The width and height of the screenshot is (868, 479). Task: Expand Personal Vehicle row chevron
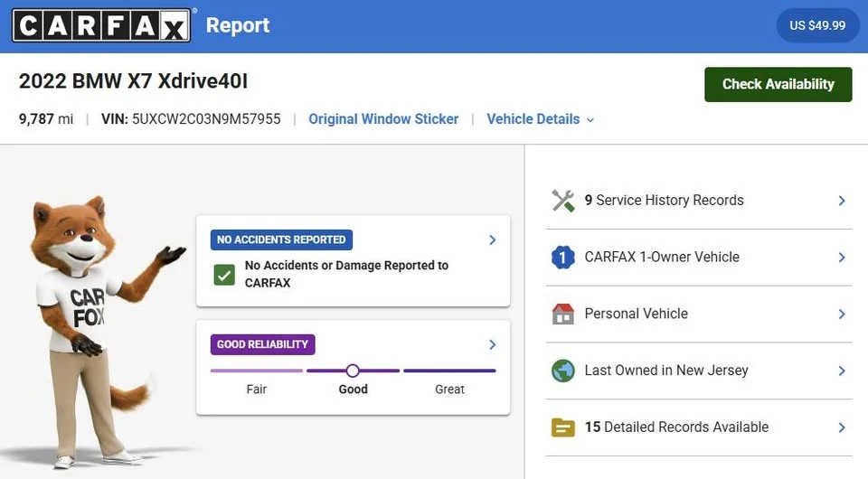pyautogui.click(x=842, y=315)
